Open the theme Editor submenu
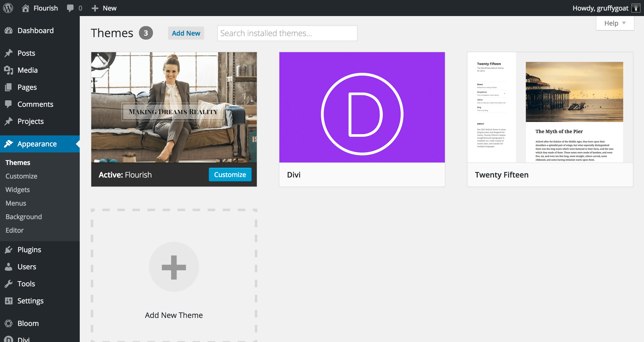 click(15, 230)
